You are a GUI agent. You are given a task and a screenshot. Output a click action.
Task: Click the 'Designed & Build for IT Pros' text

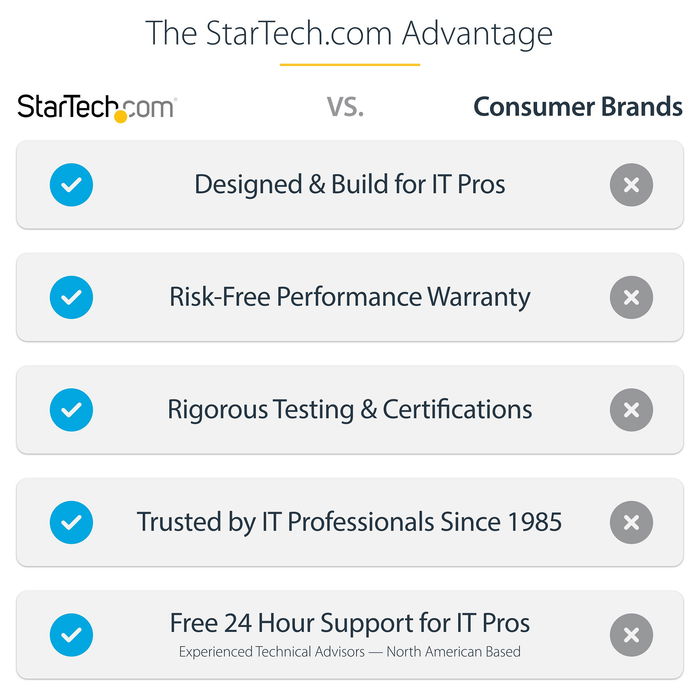click(x=350, y=185)
